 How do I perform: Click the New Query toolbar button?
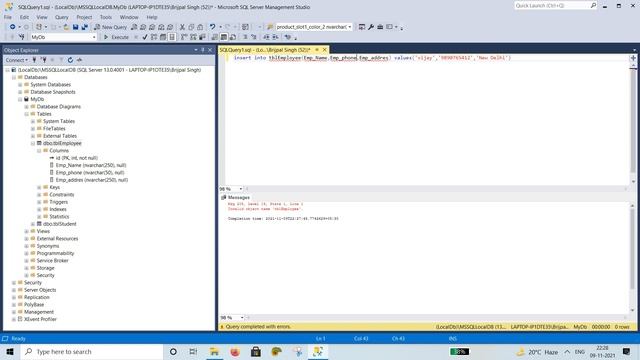[111, 27]
